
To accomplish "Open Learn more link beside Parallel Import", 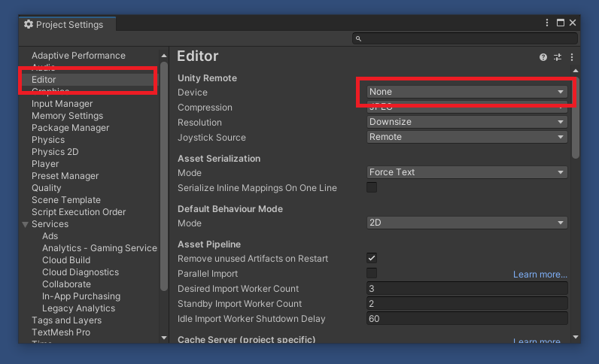I will point(540,275).
